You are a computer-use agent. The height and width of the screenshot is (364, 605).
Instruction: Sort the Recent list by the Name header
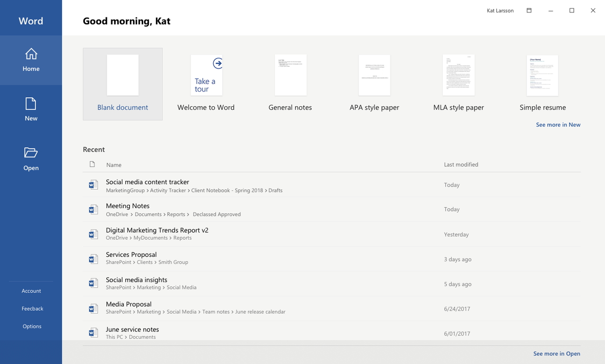click(114, 164)
